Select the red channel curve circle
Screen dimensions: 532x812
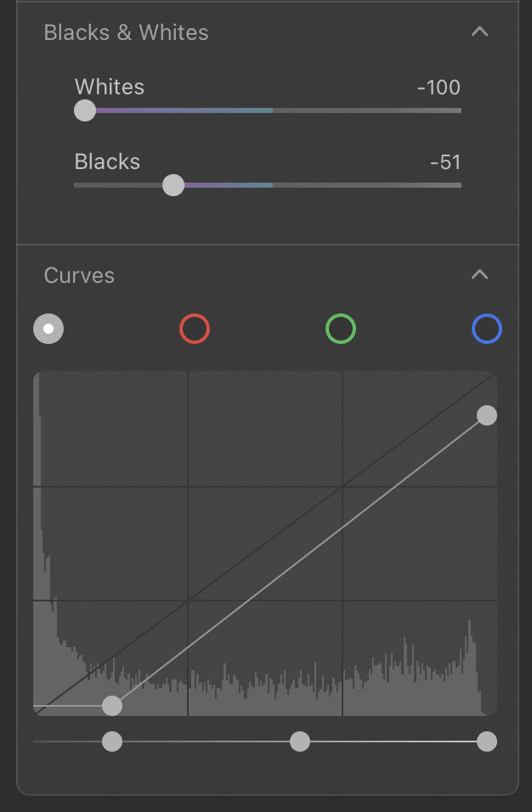coord(195,329)
